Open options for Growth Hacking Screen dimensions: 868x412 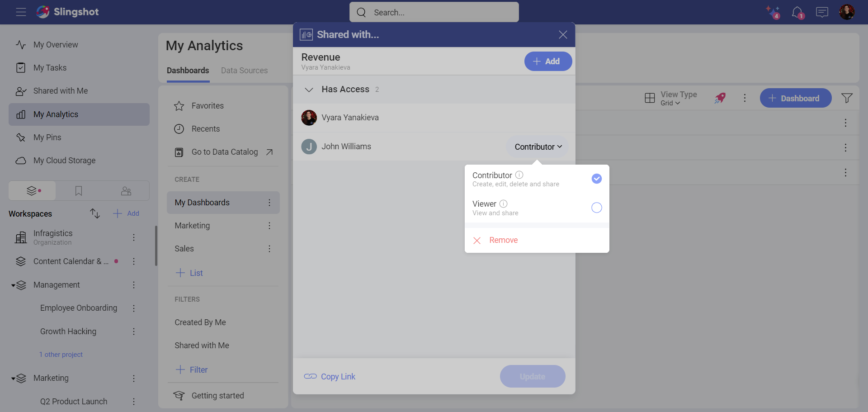tap(134, 331)
